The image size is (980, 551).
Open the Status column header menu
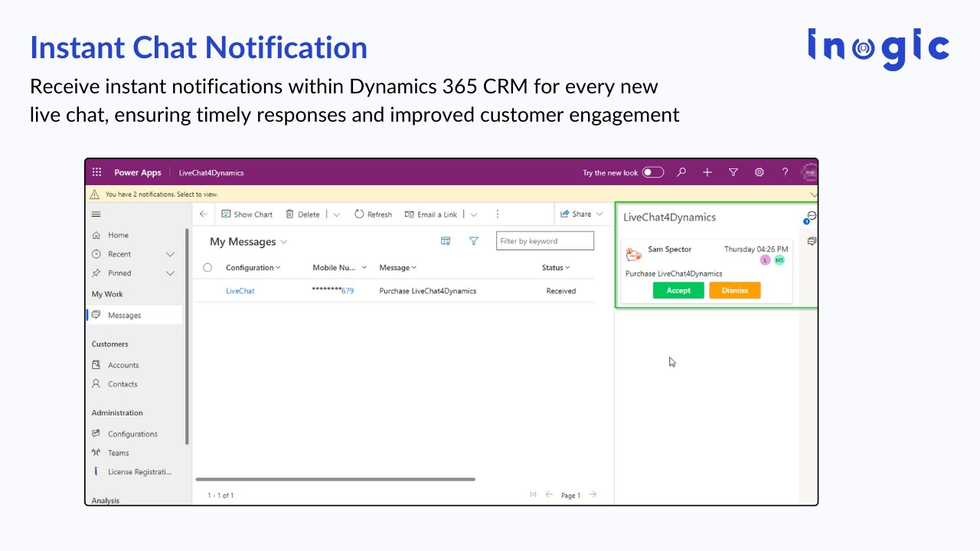click(x=556, y=268)
